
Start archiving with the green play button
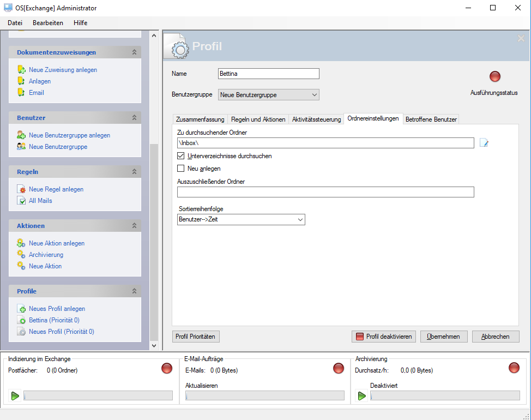pyautogui.click(x=361, y=395)
